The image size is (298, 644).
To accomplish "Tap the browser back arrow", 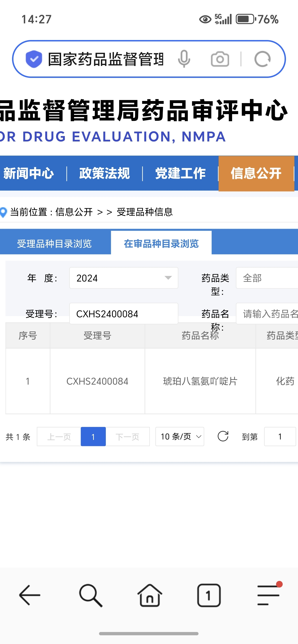I will coord(29,595).
